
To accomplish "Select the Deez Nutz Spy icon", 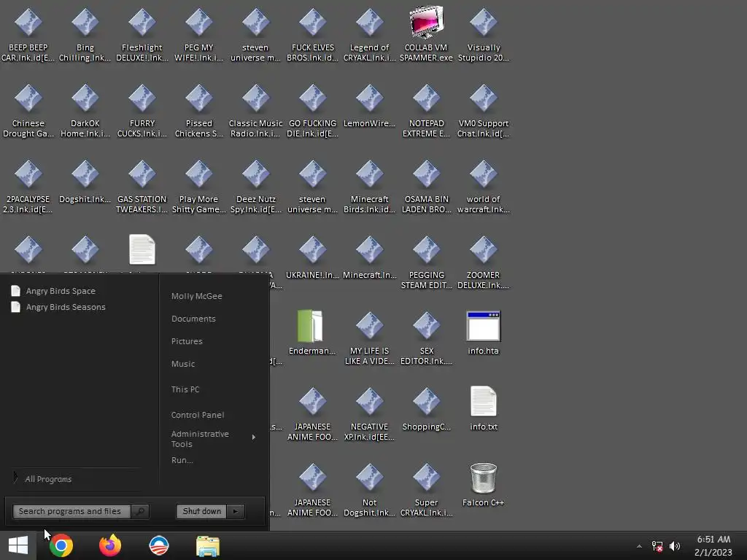I will [256, 186].
